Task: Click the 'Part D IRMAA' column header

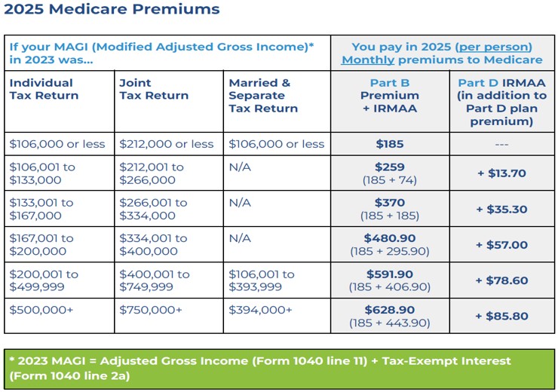Action: tap(502, 101)
